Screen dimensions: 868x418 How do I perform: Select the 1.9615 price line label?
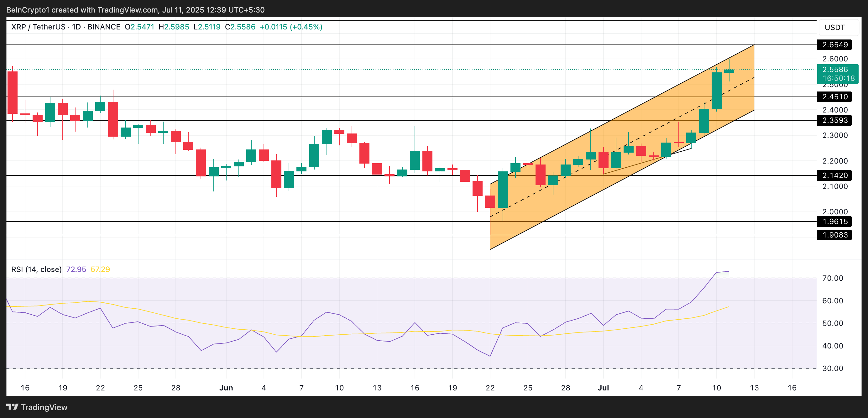click(834, 222)
